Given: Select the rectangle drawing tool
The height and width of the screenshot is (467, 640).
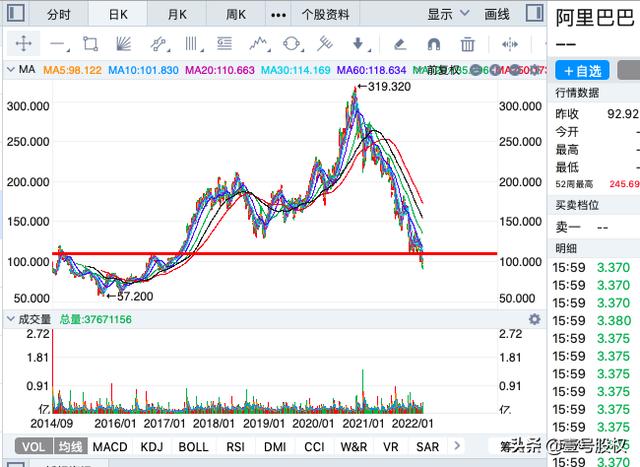Looking at the screenshot, I should tap(90, 44).
